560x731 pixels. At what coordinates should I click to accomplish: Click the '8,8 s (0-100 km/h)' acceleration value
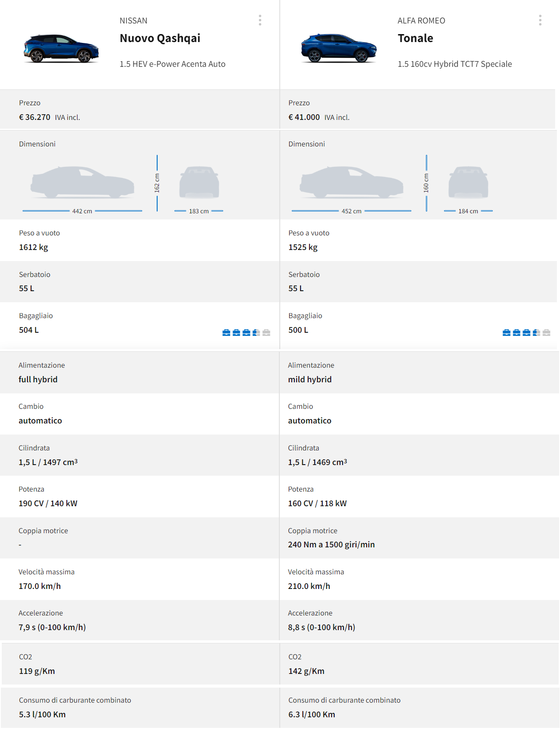coord(321,627)
